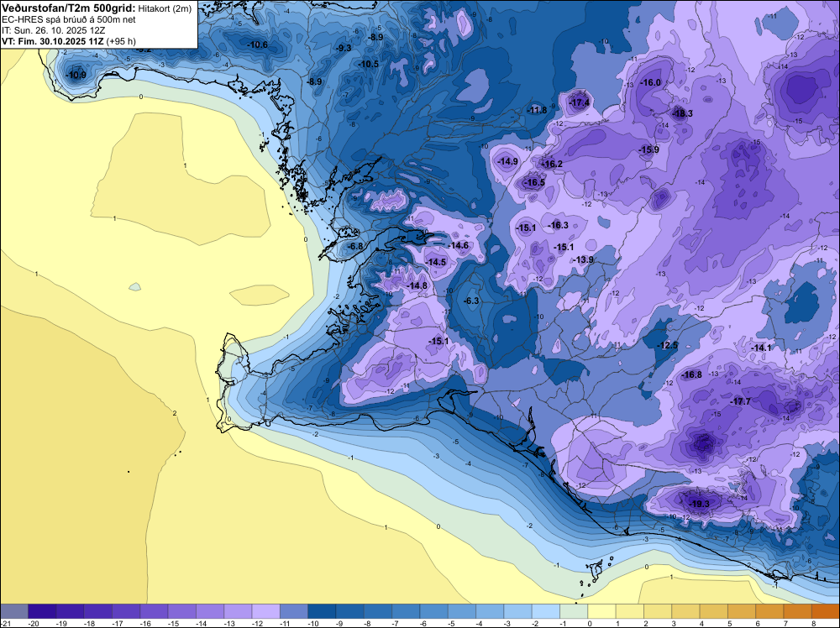
Task: Click the -19.3 temperature value
Action: (699, 505)
